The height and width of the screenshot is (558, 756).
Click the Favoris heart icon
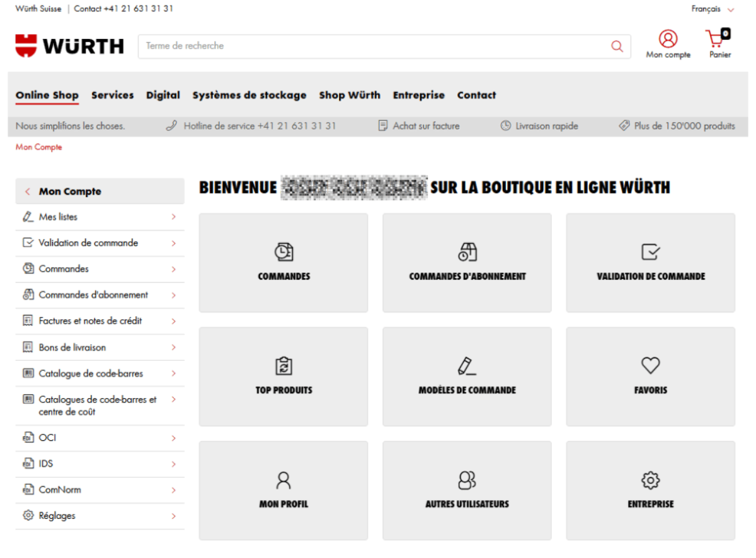pos(650,365)
